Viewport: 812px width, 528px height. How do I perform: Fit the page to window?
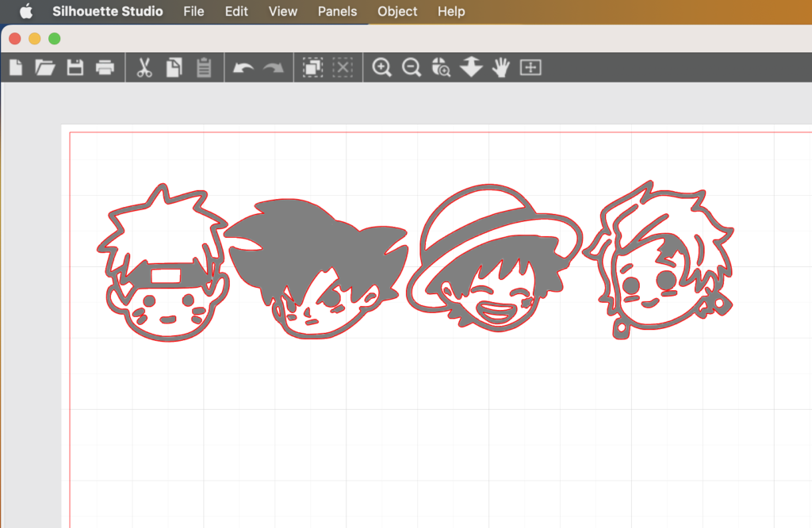click(x=530, y=67)
